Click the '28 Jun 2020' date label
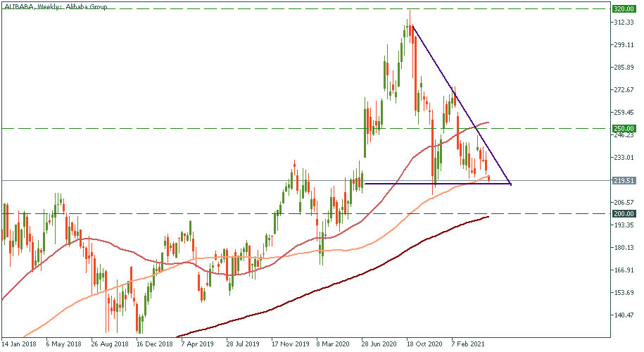 378,344
